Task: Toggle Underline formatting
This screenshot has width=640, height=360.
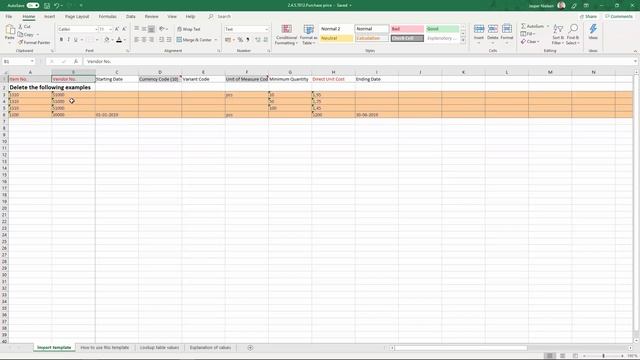Action: (76, 40)
